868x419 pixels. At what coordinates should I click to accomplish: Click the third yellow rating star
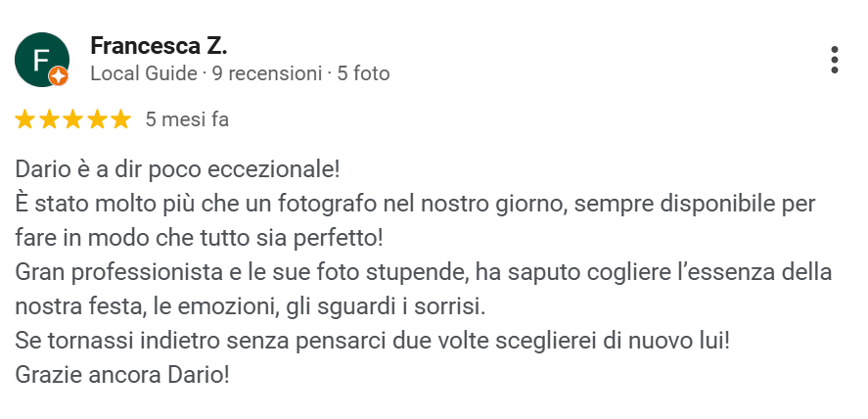pyautogui.click(x=72, y=120)
